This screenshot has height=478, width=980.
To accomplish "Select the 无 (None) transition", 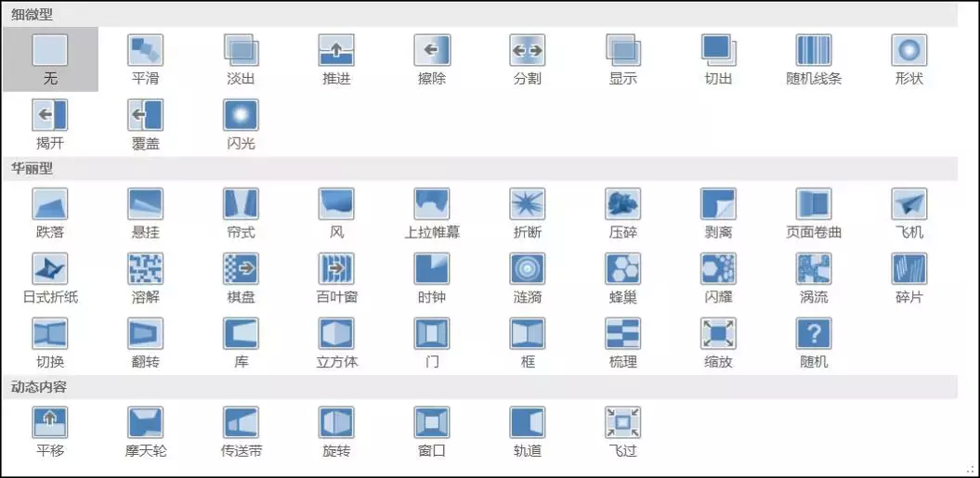I will pos(50,59).
